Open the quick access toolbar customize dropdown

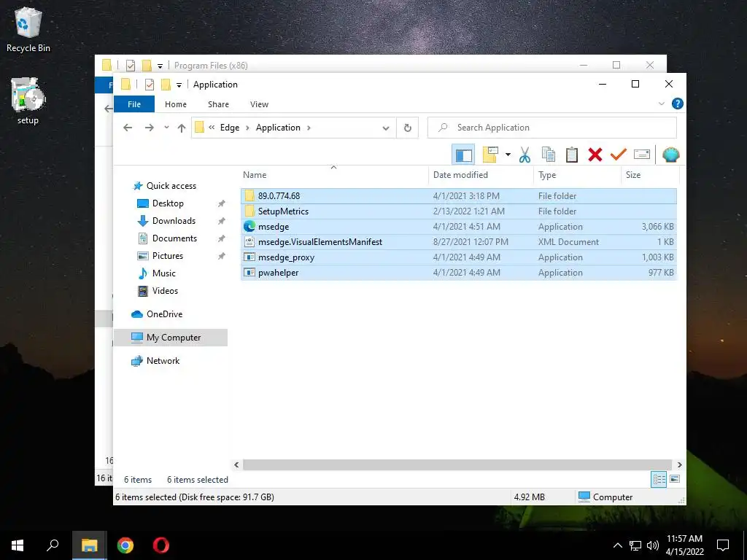(x=179, y=85)
